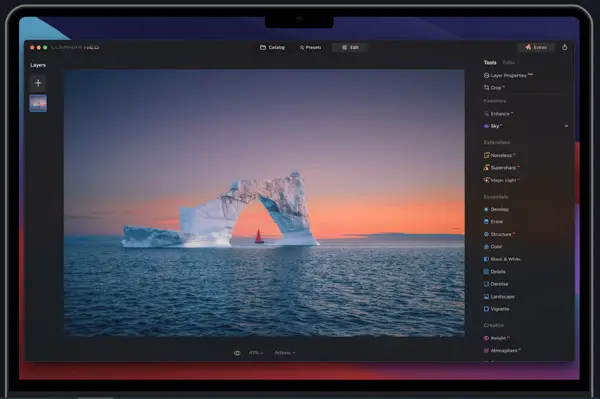Screen dimensions: 600x399
Task: Toggle before/after preview eye icon
Action: pyautogui.click(x=237, y=353)
